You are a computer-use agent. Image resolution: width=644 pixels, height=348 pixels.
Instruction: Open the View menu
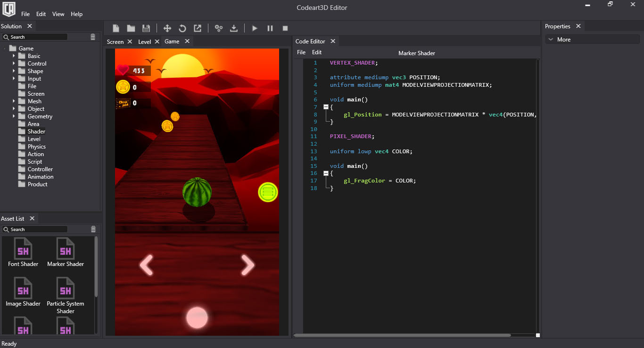58,14
